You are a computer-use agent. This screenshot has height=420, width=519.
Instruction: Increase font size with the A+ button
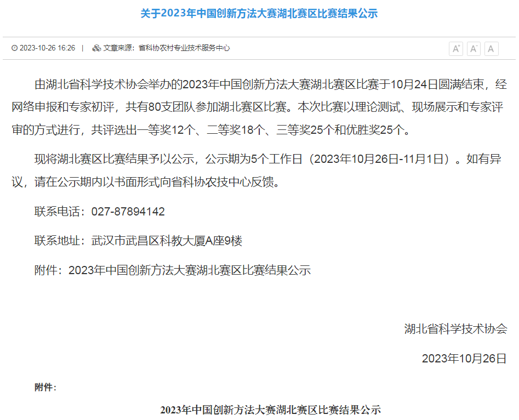(456, 49)
